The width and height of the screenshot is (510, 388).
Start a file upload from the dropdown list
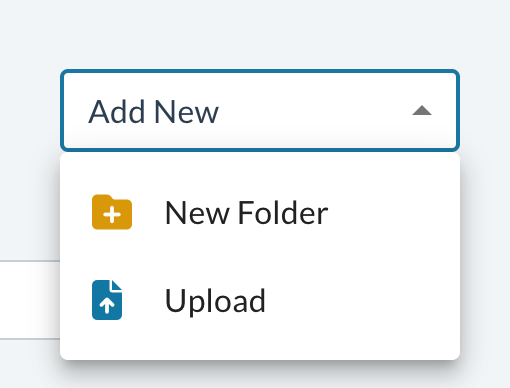(260, 300)
